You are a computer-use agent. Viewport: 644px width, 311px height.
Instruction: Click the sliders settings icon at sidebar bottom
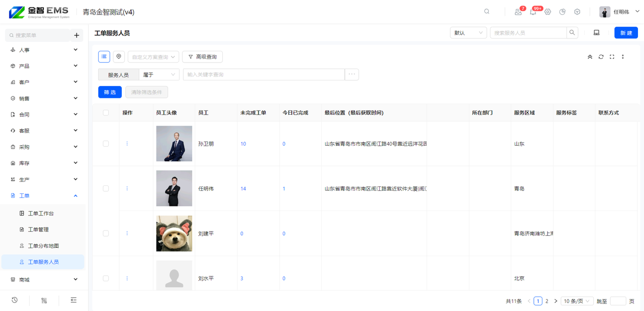point(44,300)
